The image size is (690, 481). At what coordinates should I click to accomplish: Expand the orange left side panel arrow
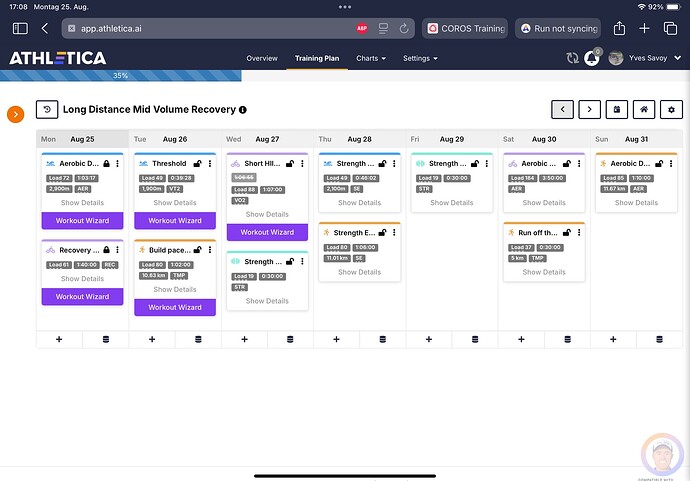click(x=15, y=114)
